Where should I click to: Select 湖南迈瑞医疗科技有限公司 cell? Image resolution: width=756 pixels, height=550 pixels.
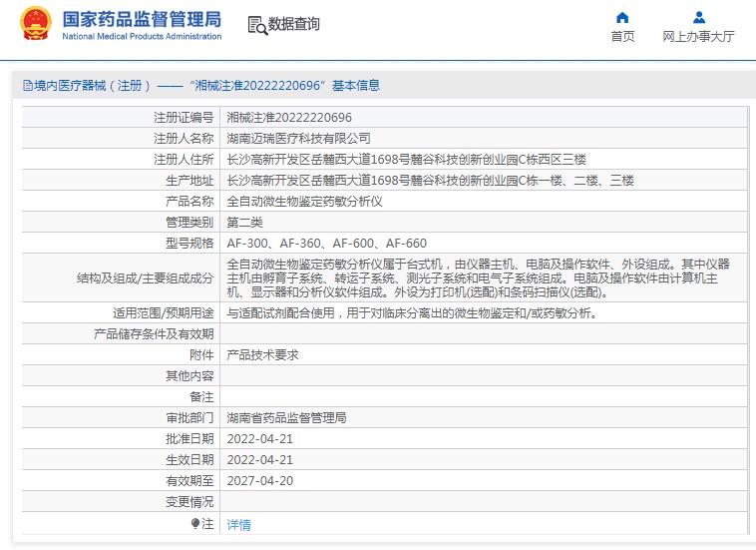tap(298, 139)
